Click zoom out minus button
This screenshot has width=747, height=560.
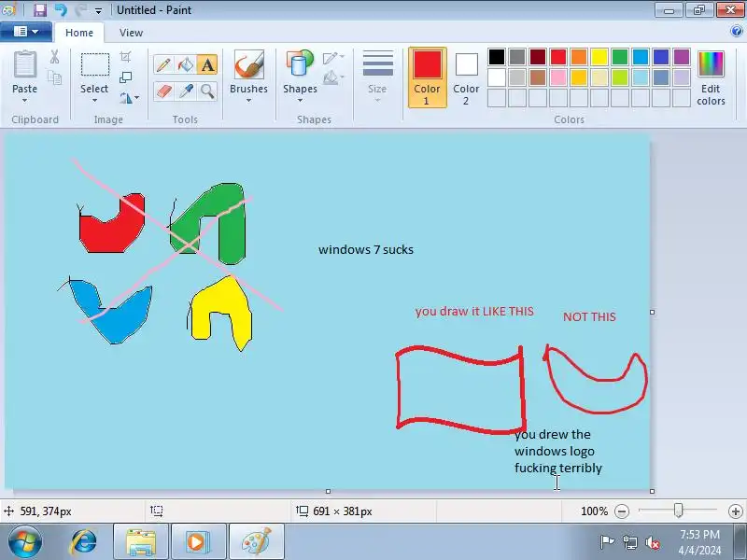click(622, 511)
